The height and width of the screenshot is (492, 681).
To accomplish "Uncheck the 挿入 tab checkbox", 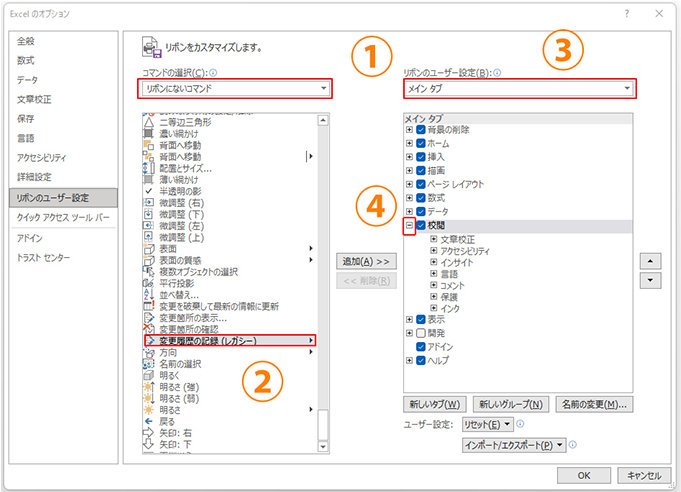I will click(420, 157).
